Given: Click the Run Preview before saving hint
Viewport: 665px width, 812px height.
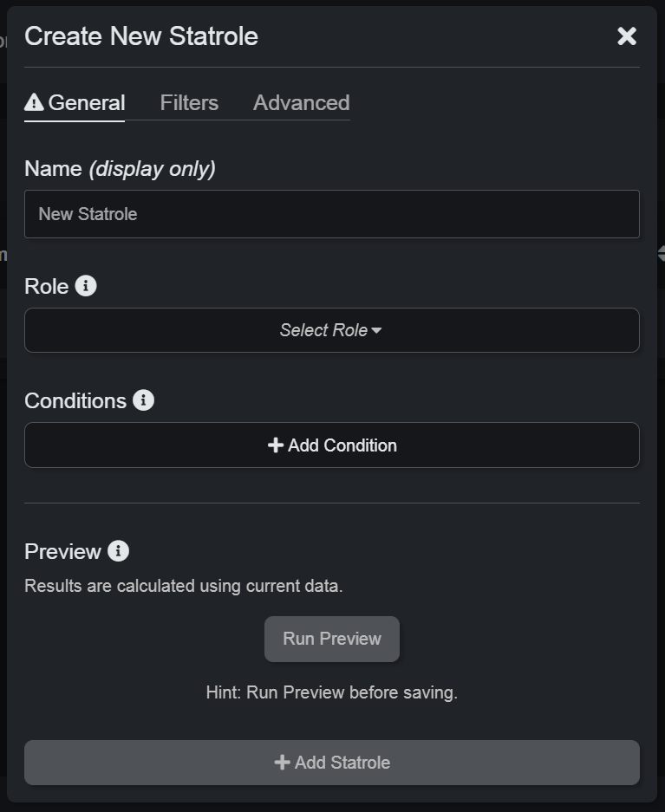Looking at the screenshot, I should pyautogui.click(x=331, y=692).
